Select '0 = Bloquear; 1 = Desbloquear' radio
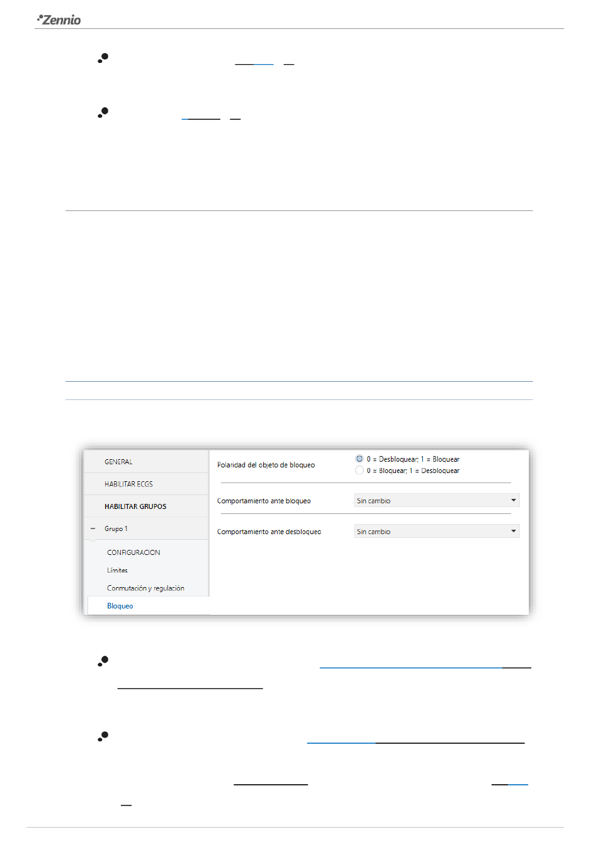 [x=359, y=471]
